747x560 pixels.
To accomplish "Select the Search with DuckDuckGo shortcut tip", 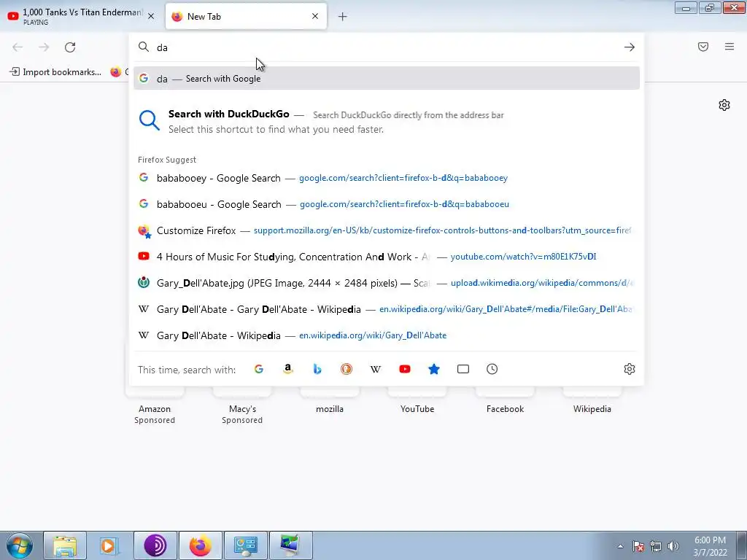I will point(387,121).
